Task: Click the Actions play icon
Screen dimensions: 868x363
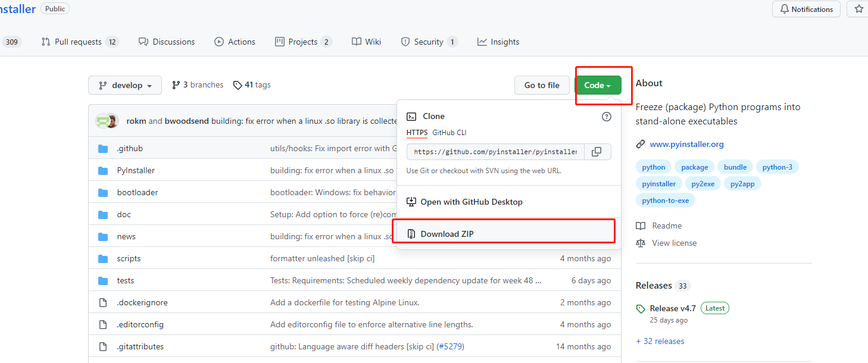Action: point(219,42)
